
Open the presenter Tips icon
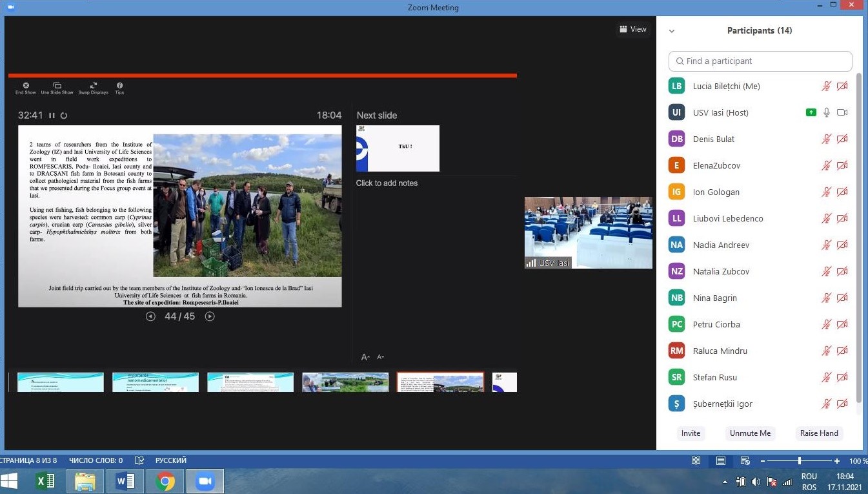coord(119,85)
